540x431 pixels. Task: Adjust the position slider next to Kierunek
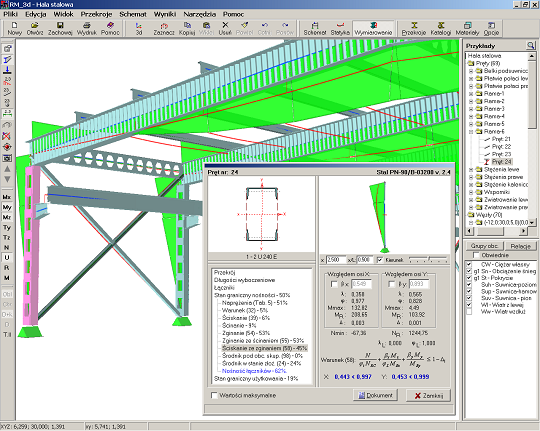click(x=428, y=259)
